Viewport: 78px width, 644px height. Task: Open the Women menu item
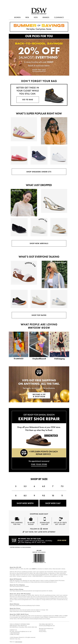tap(17, 18)
